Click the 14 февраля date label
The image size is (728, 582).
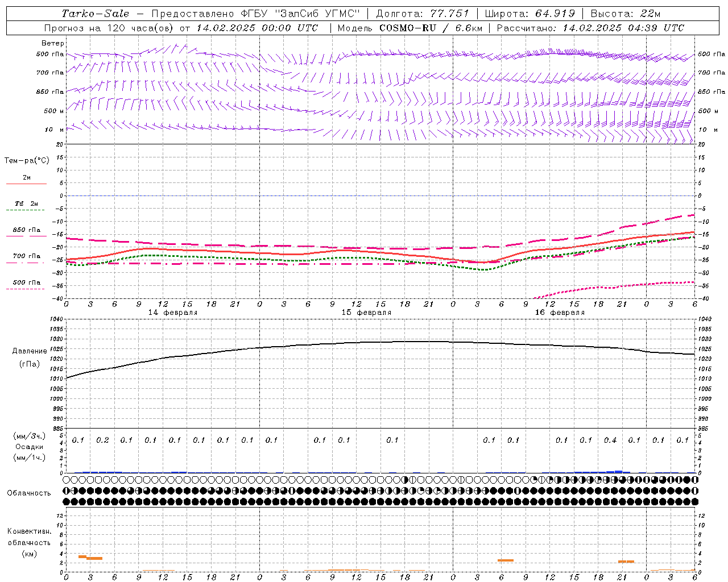[x=173, y=313]
